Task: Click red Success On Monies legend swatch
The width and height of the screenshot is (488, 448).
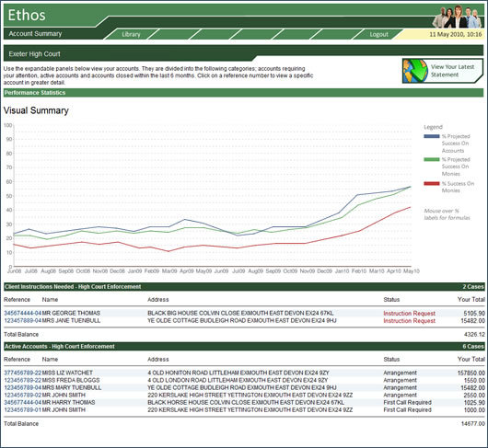Action: (432, 183)
